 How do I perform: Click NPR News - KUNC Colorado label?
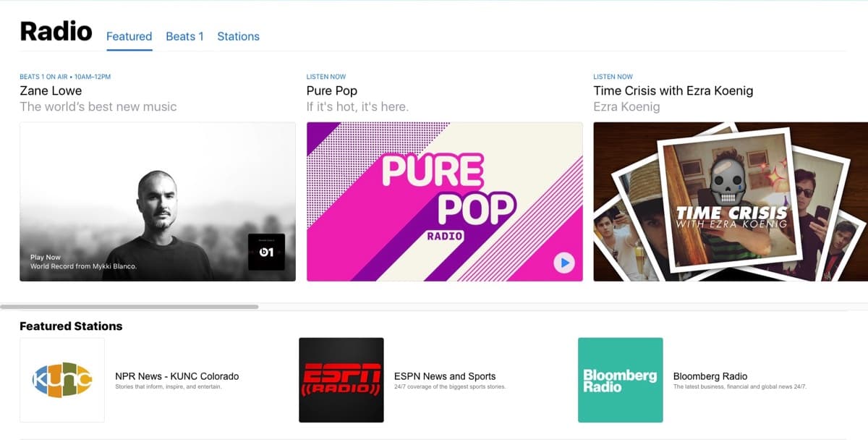tap(176, 376)
